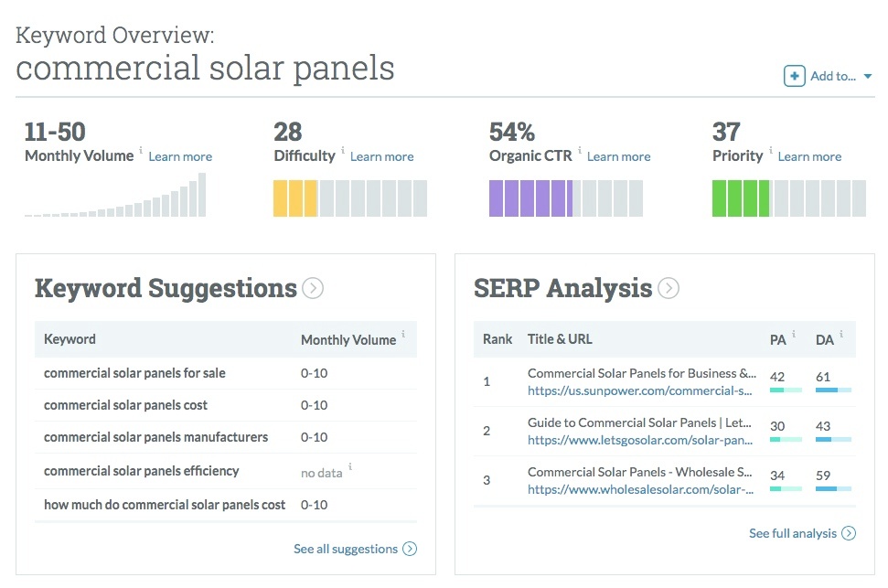Select 'how much do commercial solar panels cost'
The height and width of the screenshot is (588, 888).
[x=165, y=505]
